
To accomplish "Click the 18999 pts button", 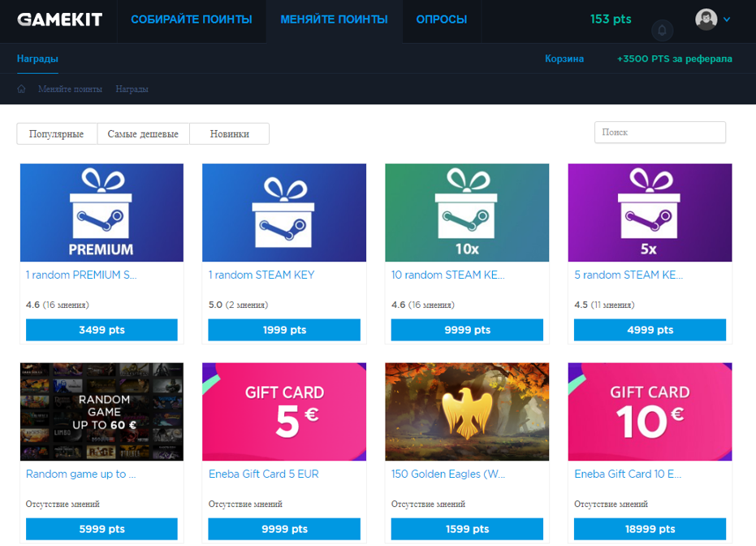I will tap(650, 529).
